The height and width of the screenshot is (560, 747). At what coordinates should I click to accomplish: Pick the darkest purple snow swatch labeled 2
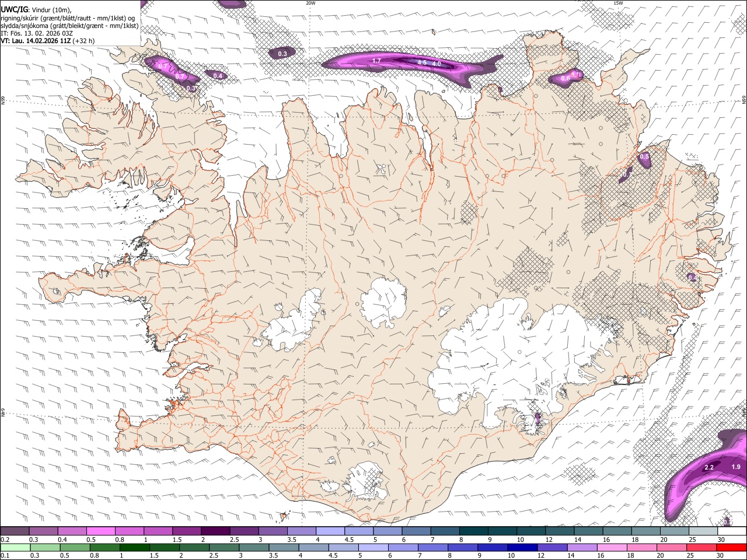pos(215,531)
